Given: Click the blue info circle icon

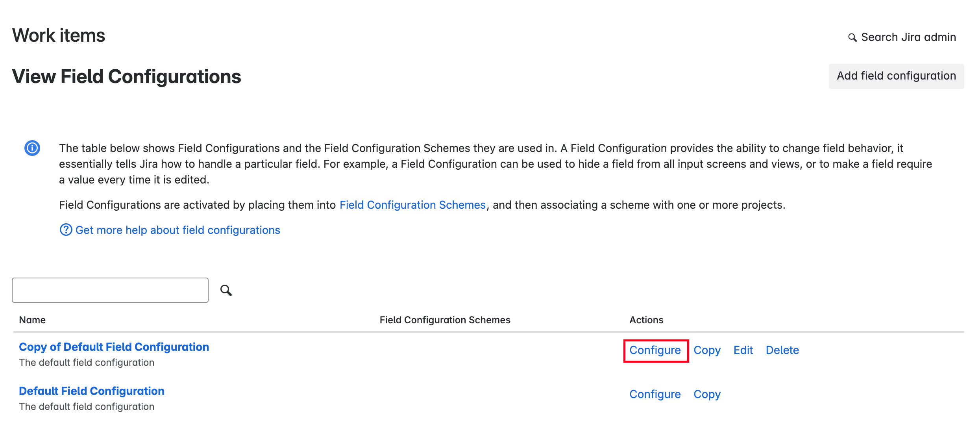Looking at the screenshot, I should pyautogui.click(x=32, y=148).
